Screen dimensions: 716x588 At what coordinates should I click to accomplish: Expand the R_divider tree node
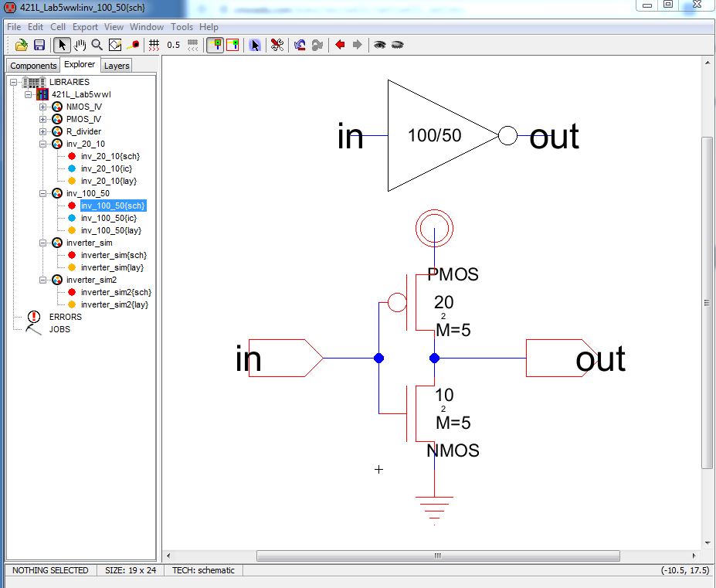[x=43, y=131]
